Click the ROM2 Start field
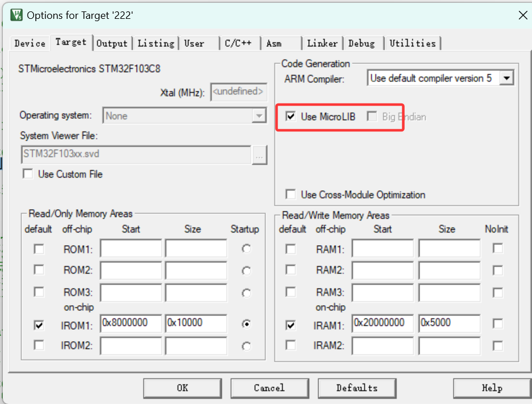The height and width of the screenshot is (404, 532). (131, 270)
